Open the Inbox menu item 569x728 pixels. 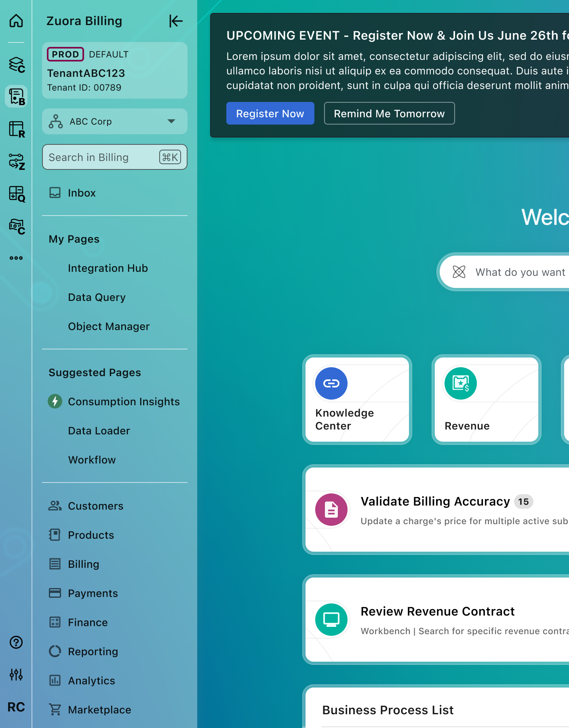(x=82, y=193)
